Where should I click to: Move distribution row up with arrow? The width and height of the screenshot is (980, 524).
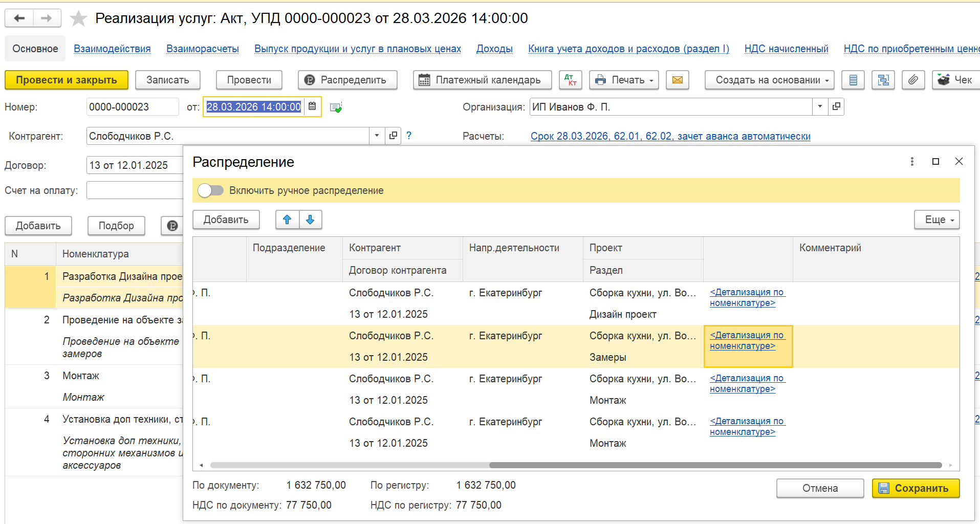287,220
